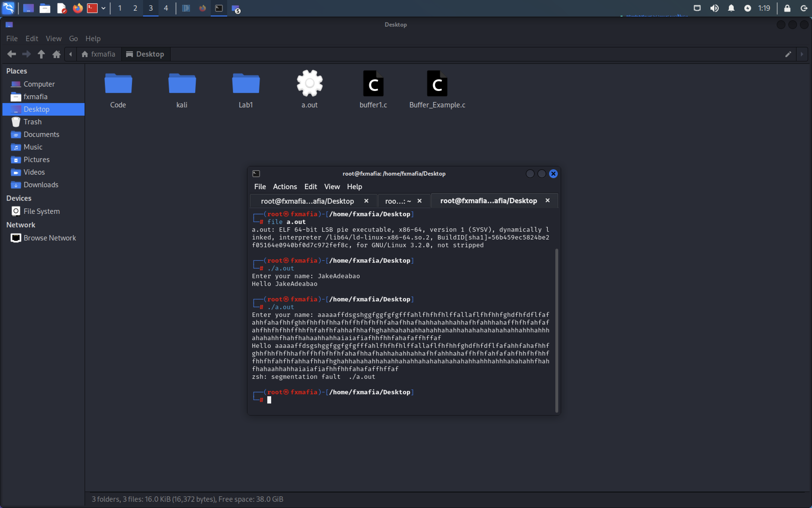Select File System under Devices
The height and width of the screenshot is (508, 812).
(43, 211)
